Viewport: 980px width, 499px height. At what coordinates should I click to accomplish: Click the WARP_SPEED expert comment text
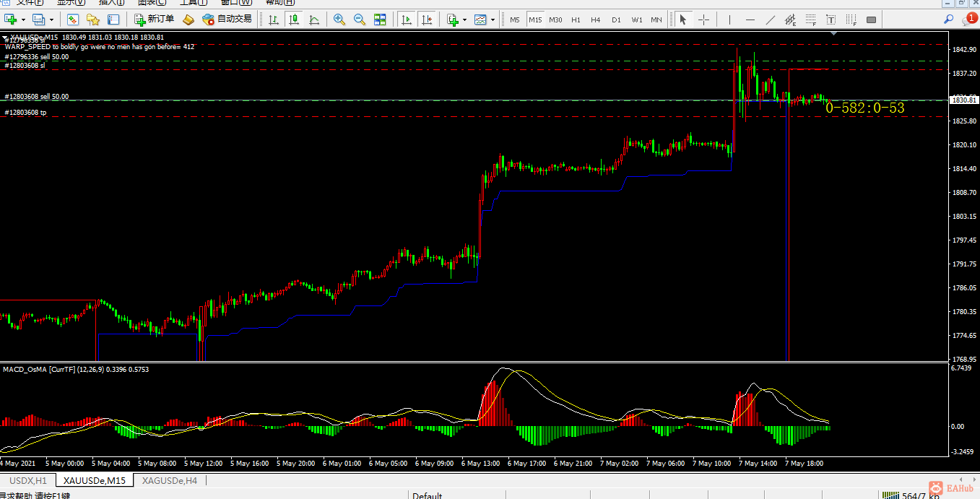[100, 46]
